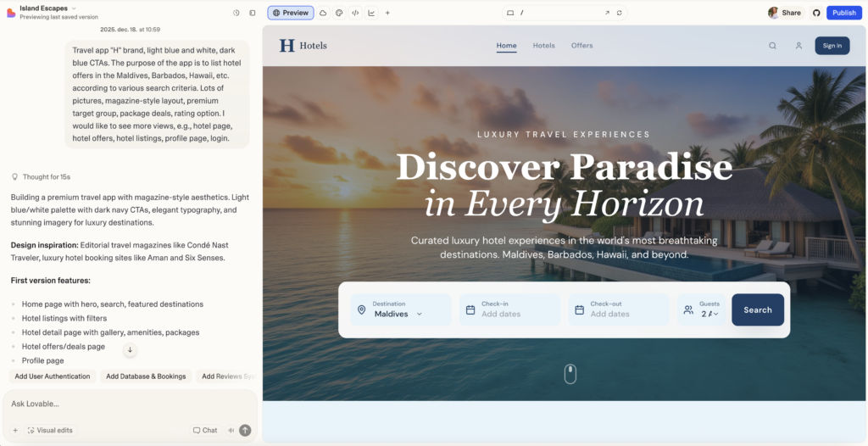
Task: Toggle Chat mode button
Action: (205, 430)
